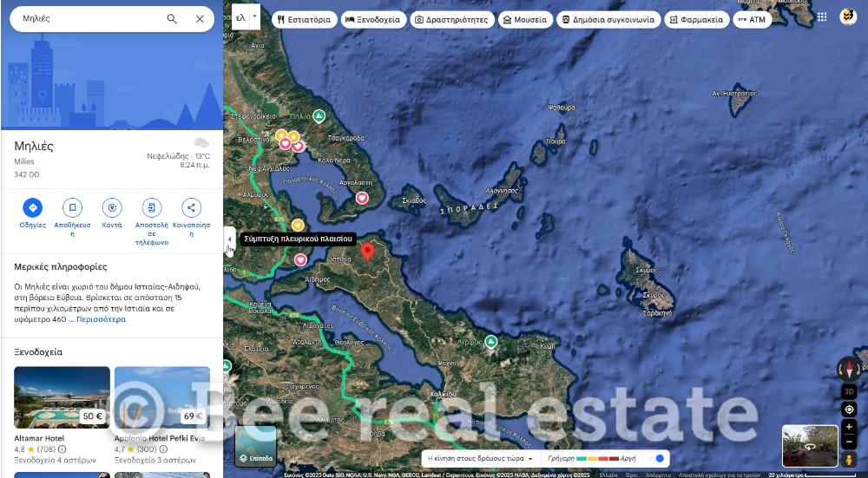Screen dimensions: 868x478
Task: Select the Ξενοδοχεία filter chip
Action: click(373, 19)
